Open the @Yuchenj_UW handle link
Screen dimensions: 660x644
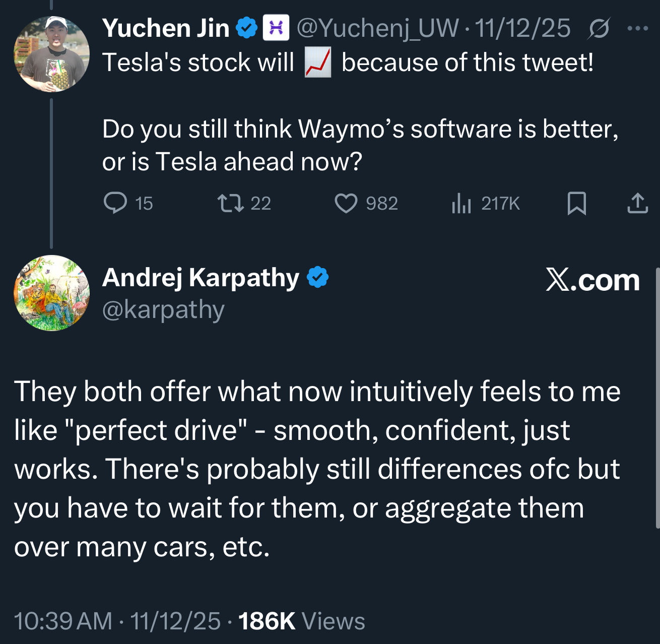point(377,28)
